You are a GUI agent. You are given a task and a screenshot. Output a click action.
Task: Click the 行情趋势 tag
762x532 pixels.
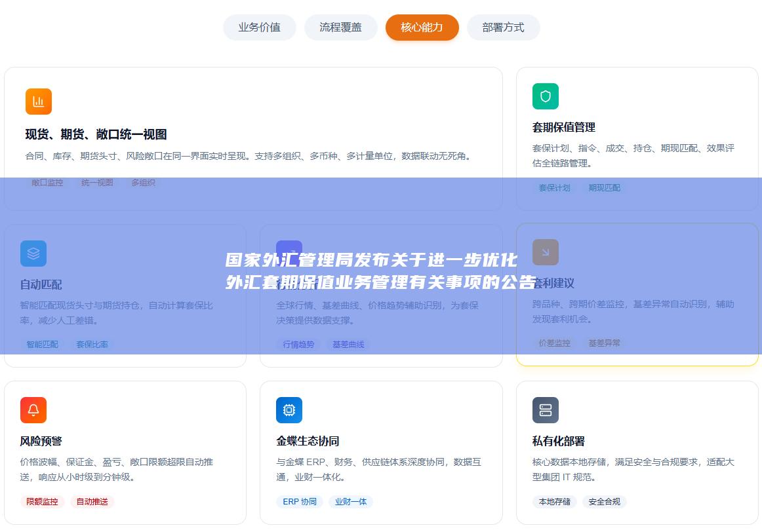pyautogui.click(x=298, y=345)
